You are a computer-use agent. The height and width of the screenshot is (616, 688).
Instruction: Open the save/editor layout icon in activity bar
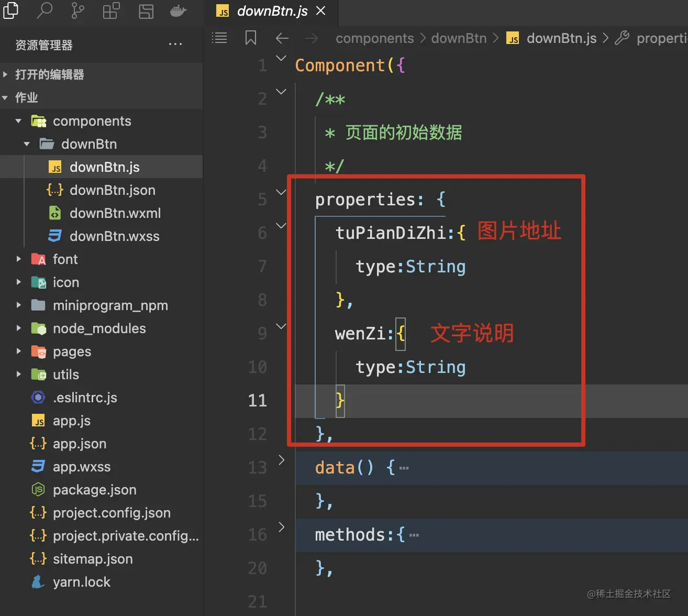146,11
